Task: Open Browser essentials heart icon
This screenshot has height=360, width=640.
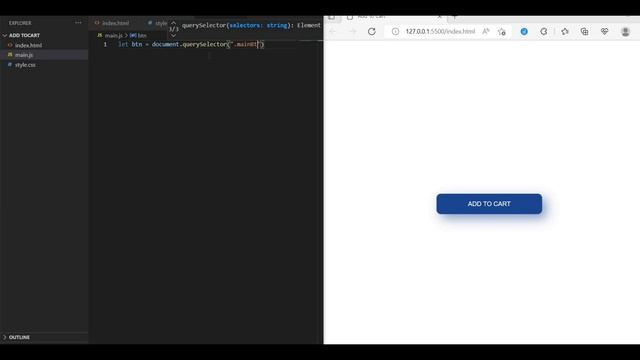Action: click(x=604, y=31)
